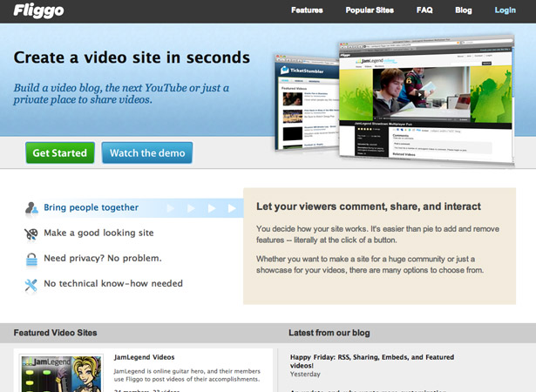Click the play button on the JamLegend video preview

[x=420, y=95]
